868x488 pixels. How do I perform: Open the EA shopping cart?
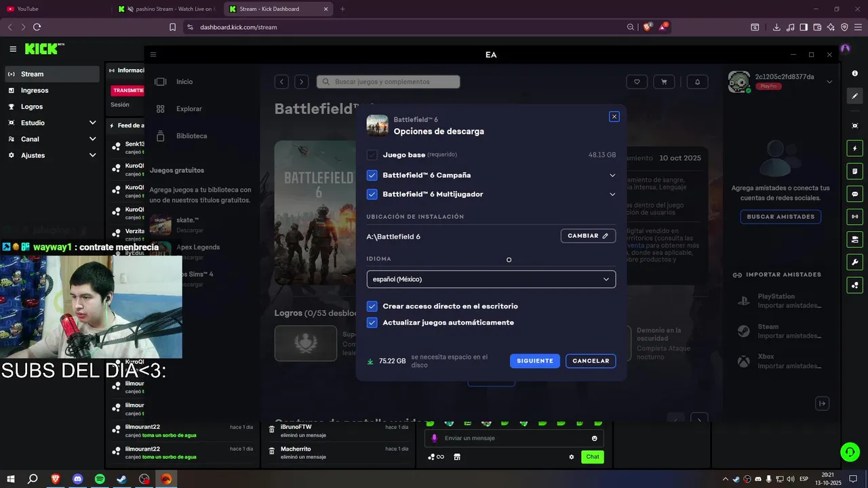664,81
